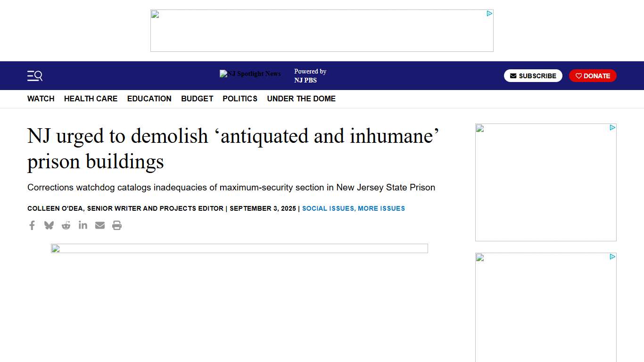
Task: Print the article using printer icon
Action: (x=117, y=225)
